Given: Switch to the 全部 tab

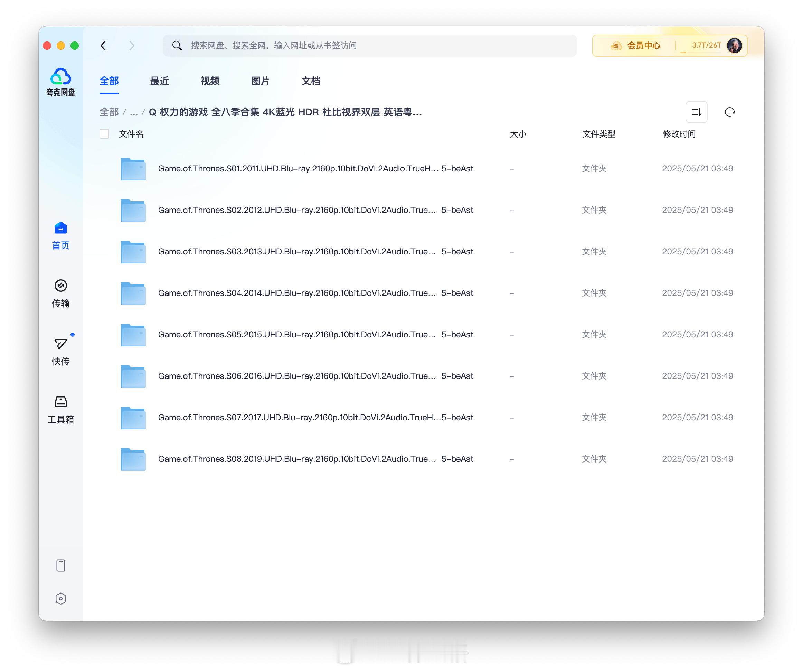Looking at the screenshot, I should point(109,81).
